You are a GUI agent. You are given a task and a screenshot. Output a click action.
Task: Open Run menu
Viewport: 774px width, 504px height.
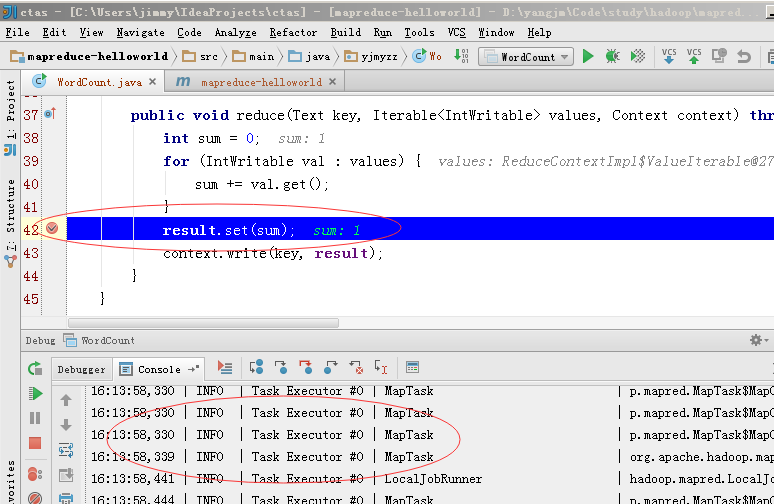[x=383, y=33]
